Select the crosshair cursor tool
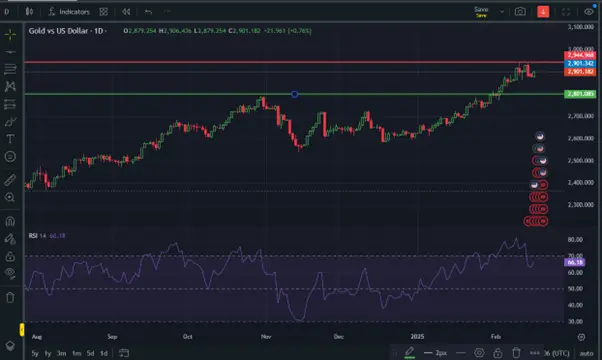This screenshot has width=602, height=360. tap(10, 35)
